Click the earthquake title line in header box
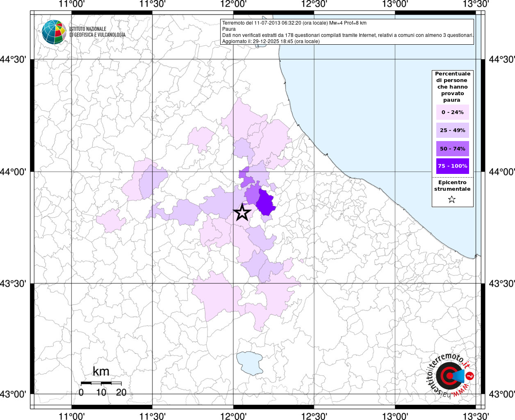Viewport: 515px width, 420px height. point(294,23)
